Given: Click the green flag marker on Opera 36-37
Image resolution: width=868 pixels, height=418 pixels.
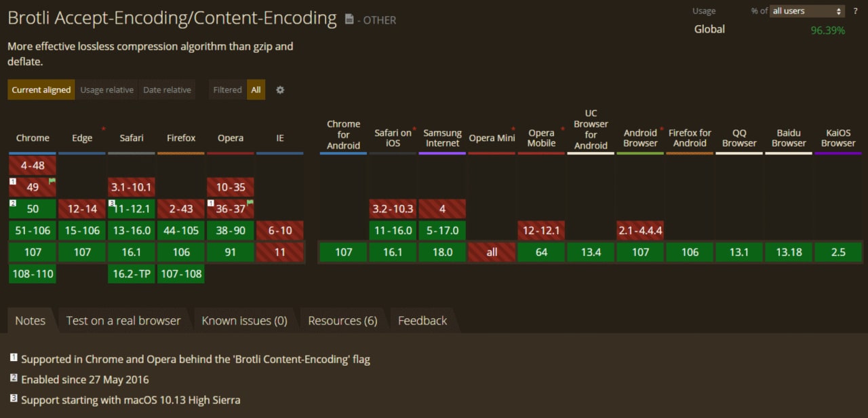Looking at the screenshot, I should pos(250,202).
